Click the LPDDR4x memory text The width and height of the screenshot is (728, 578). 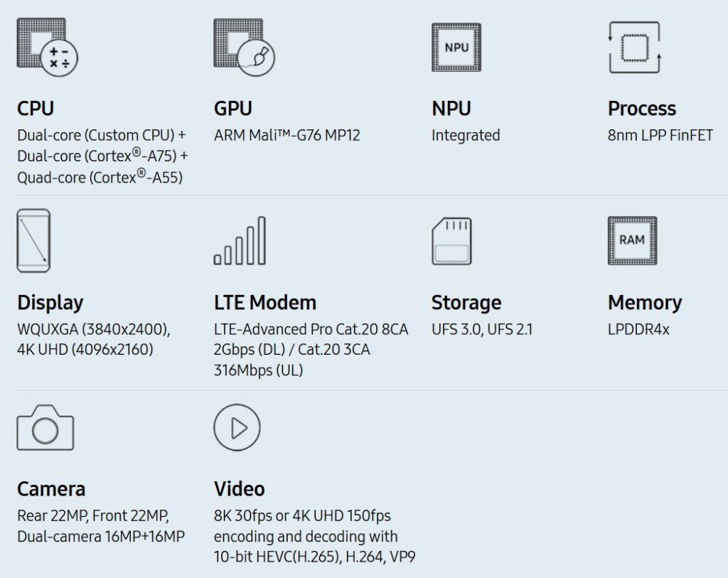pos(638,330)
